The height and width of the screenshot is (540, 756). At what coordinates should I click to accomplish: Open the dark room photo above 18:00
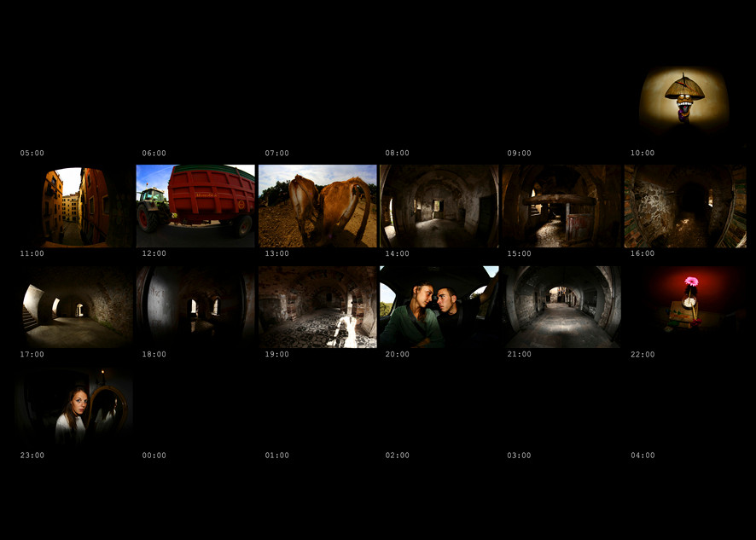click(195, 307)
